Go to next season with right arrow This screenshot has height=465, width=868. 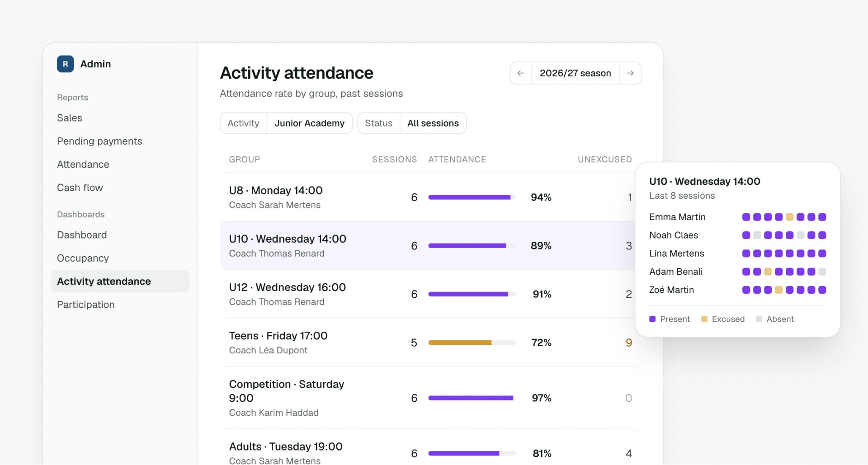point(630,73)
